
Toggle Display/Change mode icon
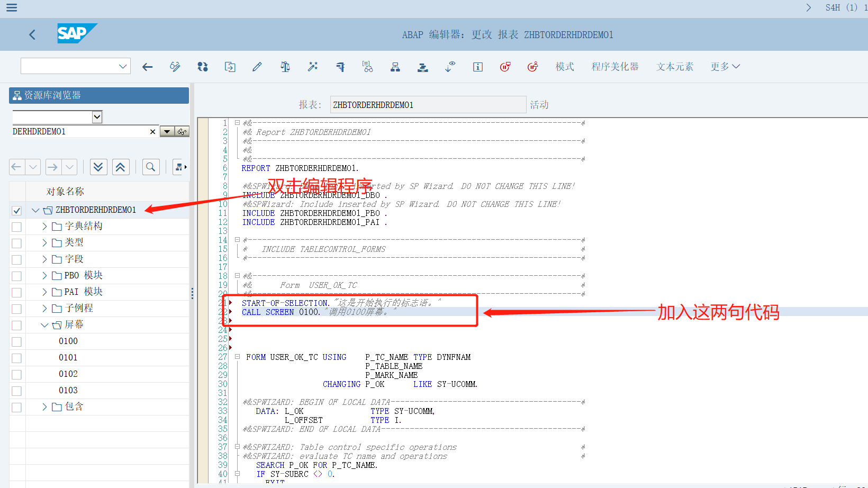point(175,67)
